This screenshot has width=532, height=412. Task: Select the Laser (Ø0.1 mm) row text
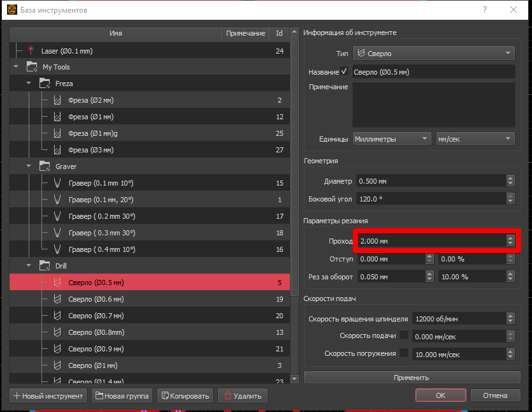click(x=67, y=51)
